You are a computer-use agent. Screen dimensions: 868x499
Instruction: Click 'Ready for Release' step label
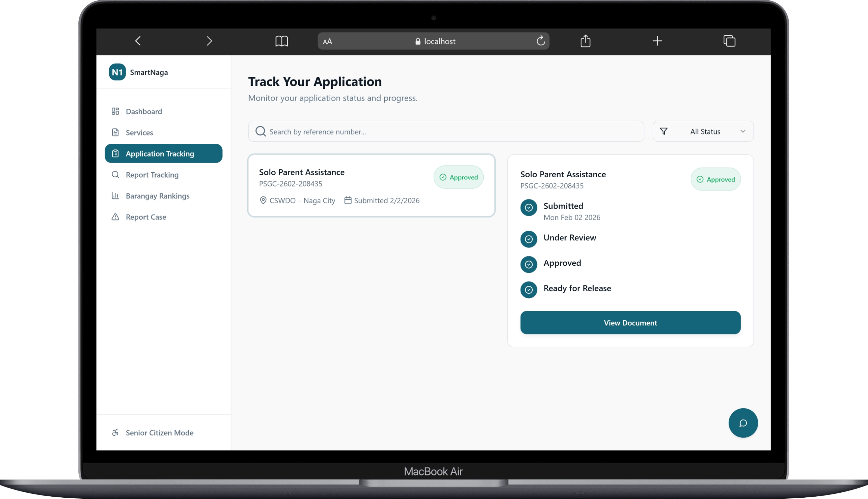click(577, 288)
